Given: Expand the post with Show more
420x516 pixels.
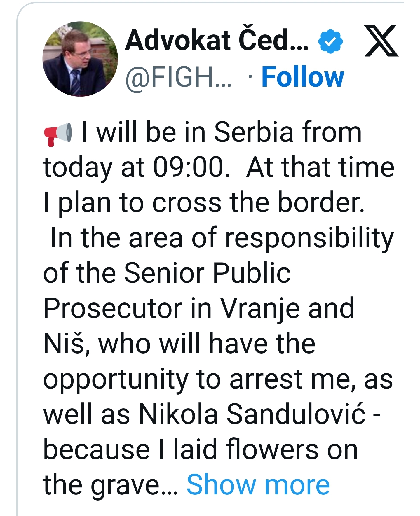Looking at the screenshot, I should coord(258,484).
